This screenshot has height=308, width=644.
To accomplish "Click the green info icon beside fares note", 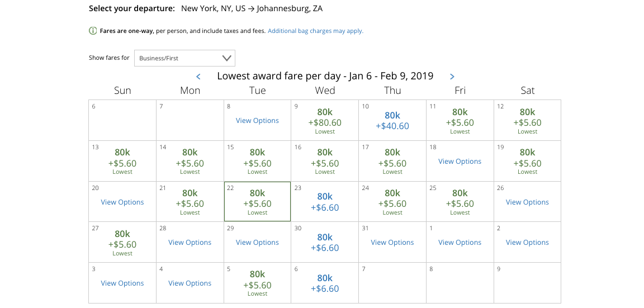I will coord(93,31).
